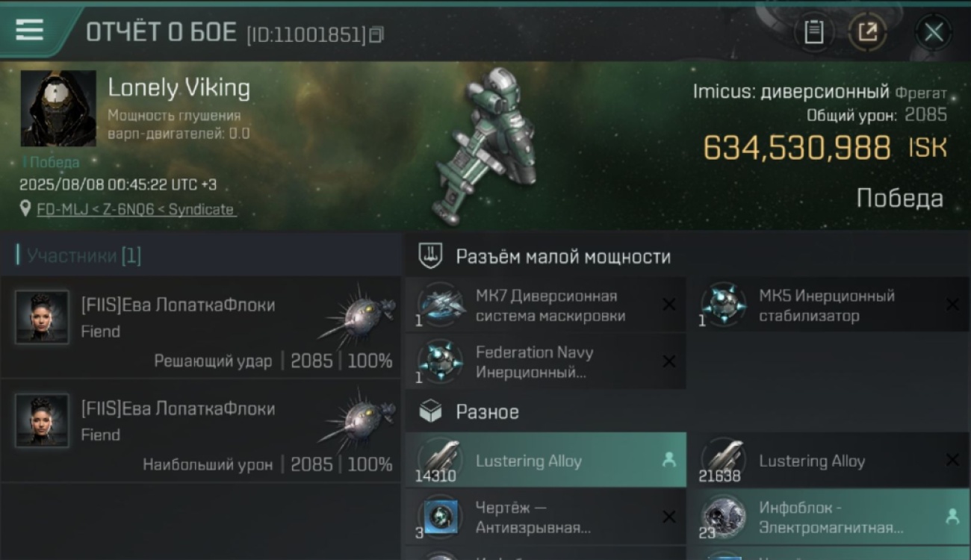Toggle the dropped marker on highlighted Lustering Alloy
This screenshot has width=971, height=560.
(669, 460)
